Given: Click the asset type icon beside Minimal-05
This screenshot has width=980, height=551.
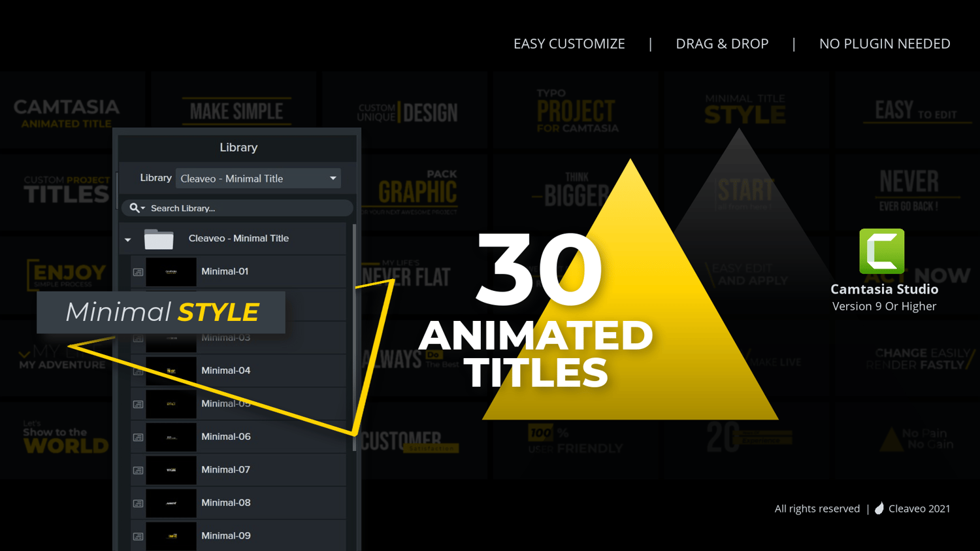Looking at the screenshot, I should click(138, 405).
